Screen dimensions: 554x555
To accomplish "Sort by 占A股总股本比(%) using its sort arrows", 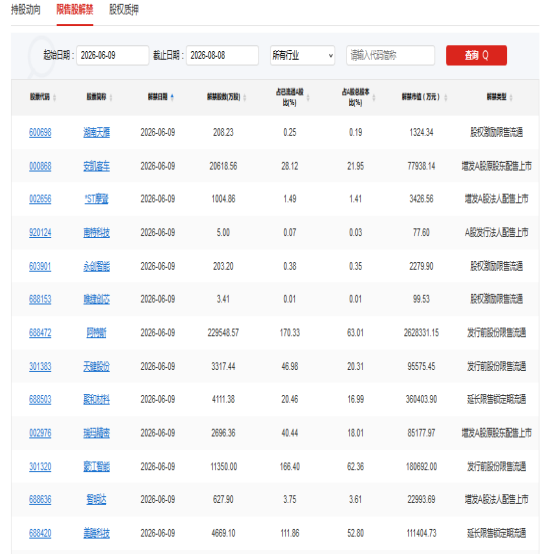I will (x=374, y=97).
